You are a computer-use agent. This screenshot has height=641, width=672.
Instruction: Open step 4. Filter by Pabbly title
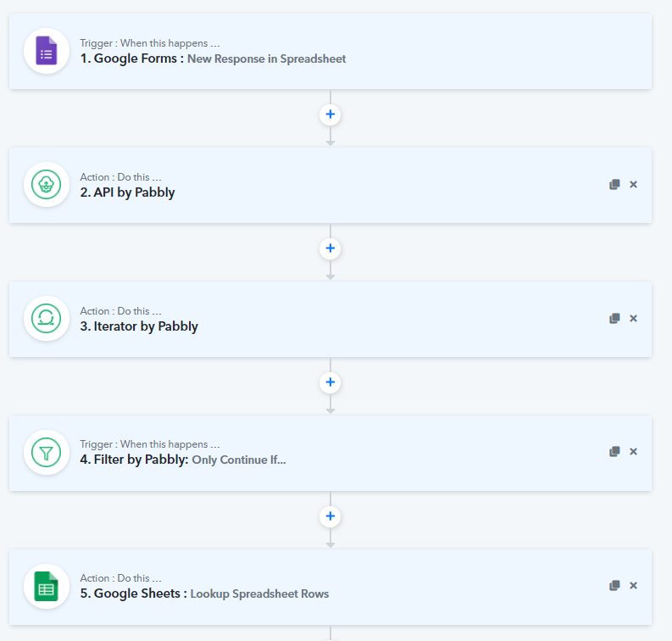(134, 460)
